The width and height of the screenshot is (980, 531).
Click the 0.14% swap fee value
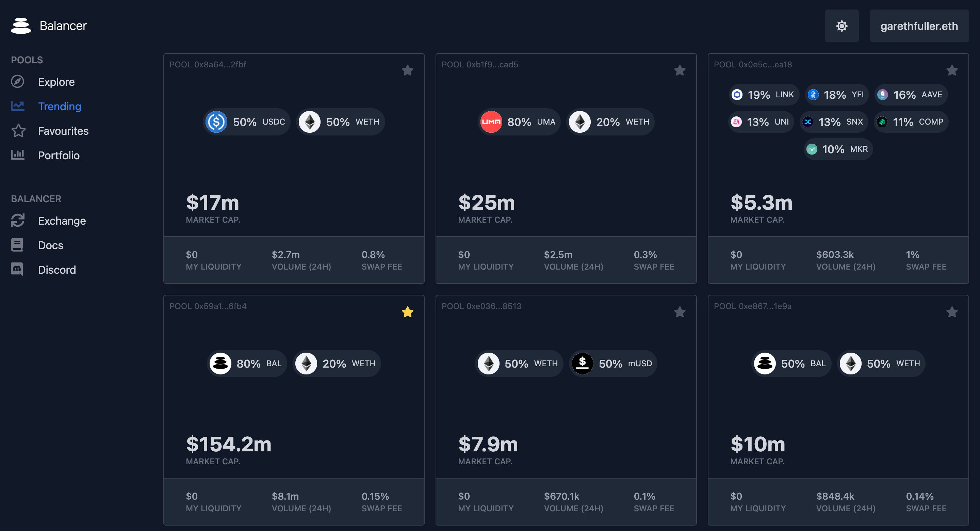[x=919, y=496]
